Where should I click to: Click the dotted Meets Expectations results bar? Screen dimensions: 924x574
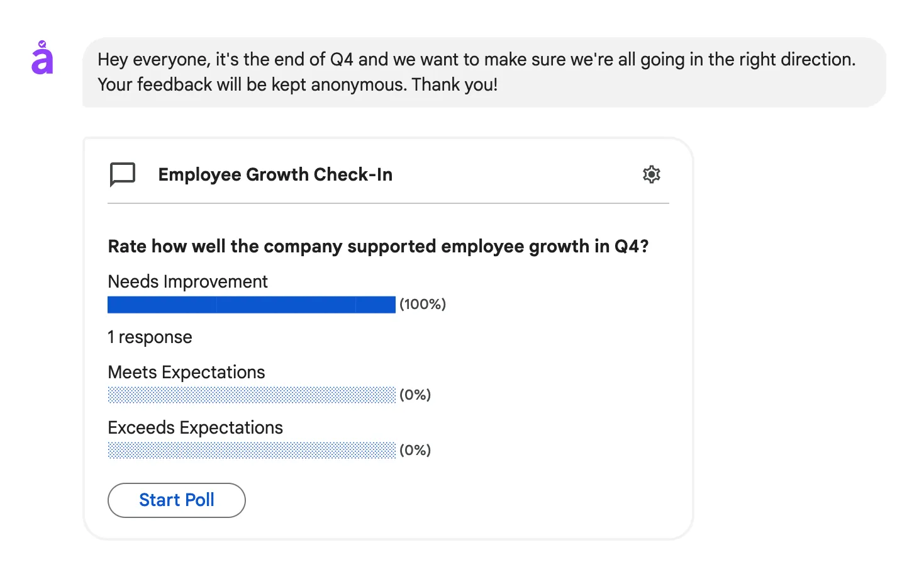coord(252,395)
